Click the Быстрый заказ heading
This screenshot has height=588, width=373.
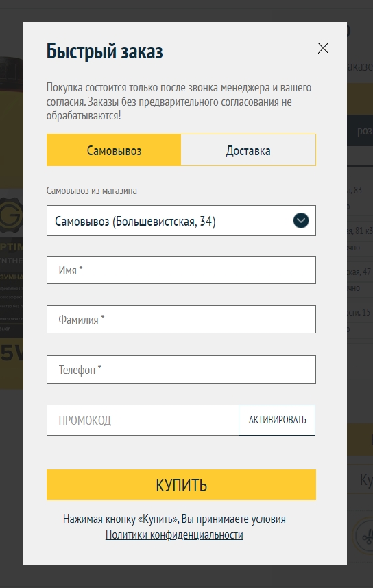point(105,51)
